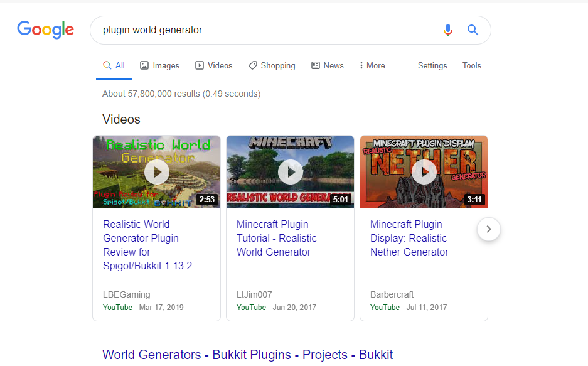Screen dimensions: 588x366
Task: Open Realistic World Generator Plugin Review link
Action: [x=147, y=245]
